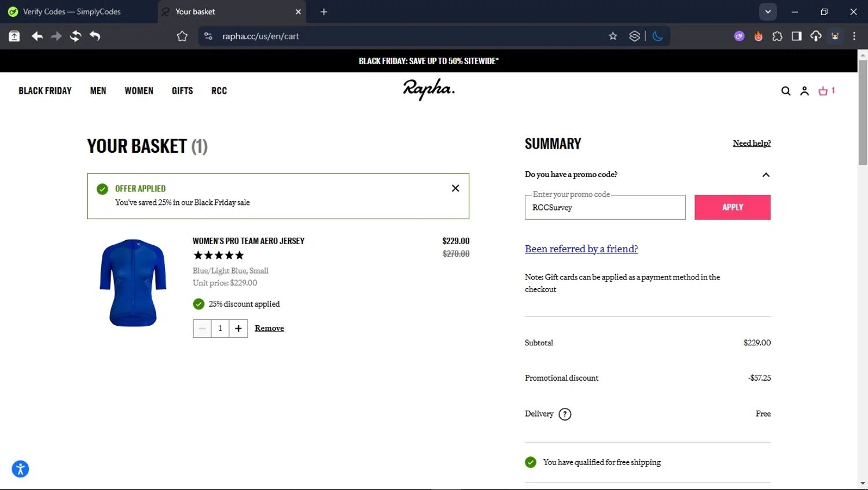Bookmark this page with star icon

point(613,36)
